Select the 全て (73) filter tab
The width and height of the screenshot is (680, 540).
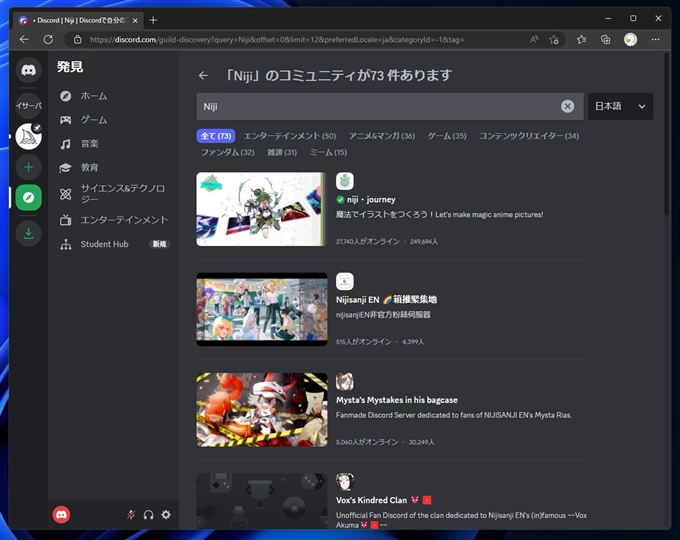click(216, 136)
